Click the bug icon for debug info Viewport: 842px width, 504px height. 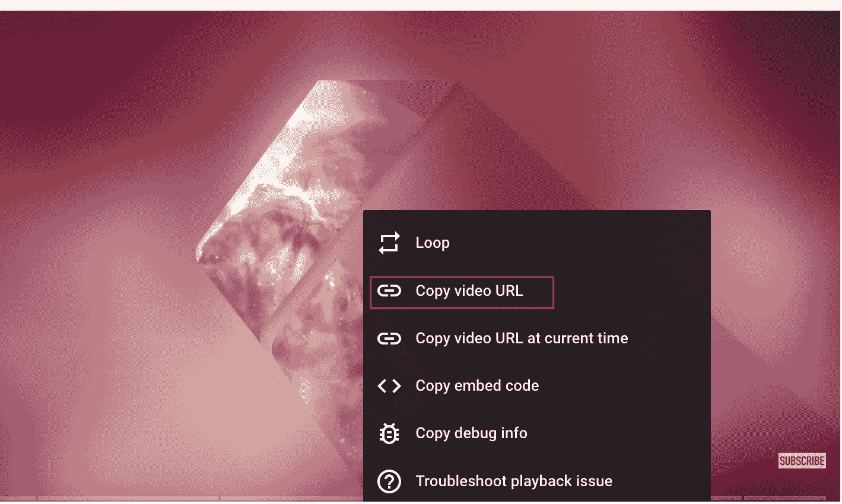pyautogui.click(x=389, y=433)
